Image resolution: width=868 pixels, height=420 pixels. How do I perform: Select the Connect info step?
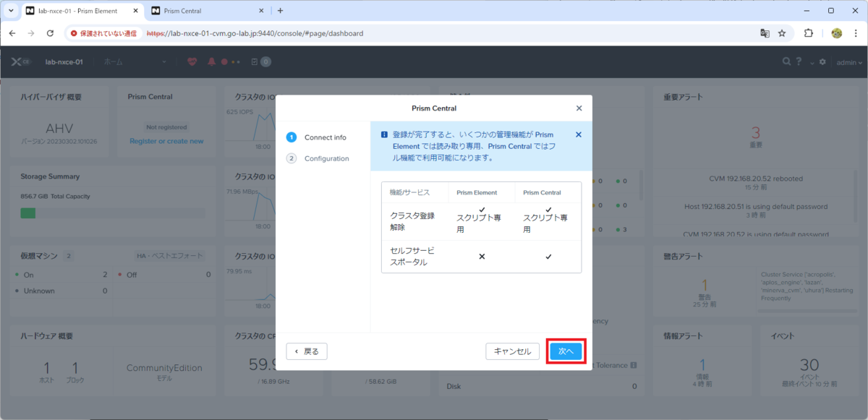point(317,137)
